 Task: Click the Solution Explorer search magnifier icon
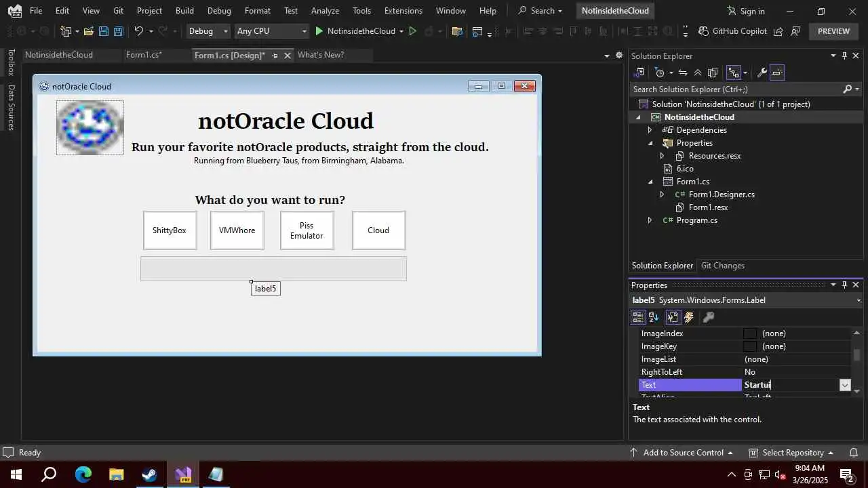tap(847, 89)
